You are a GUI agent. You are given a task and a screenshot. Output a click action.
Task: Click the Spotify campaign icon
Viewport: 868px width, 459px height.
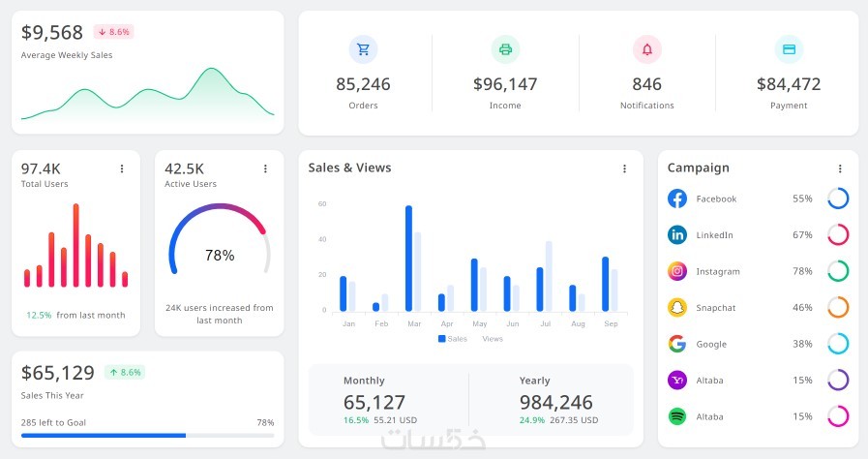point(677,416)
